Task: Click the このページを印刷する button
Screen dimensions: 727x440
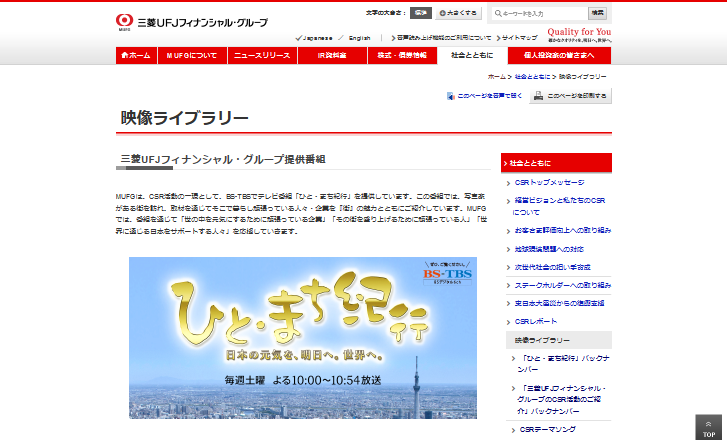Action: tap(570, 96)
